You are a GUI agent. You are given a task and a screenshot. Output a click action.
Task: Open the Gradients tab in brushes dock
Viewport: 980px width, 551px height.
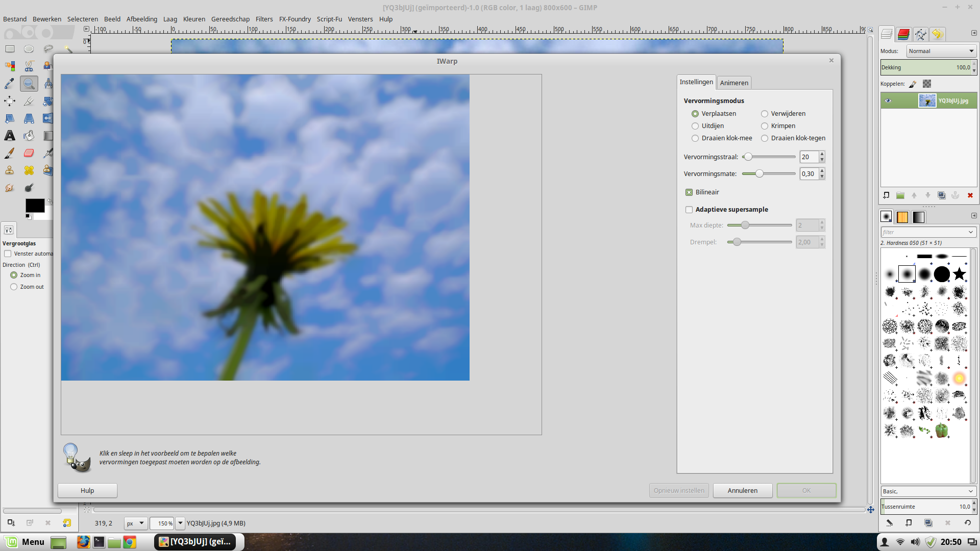pyautogui.click(x=919, y=217)
